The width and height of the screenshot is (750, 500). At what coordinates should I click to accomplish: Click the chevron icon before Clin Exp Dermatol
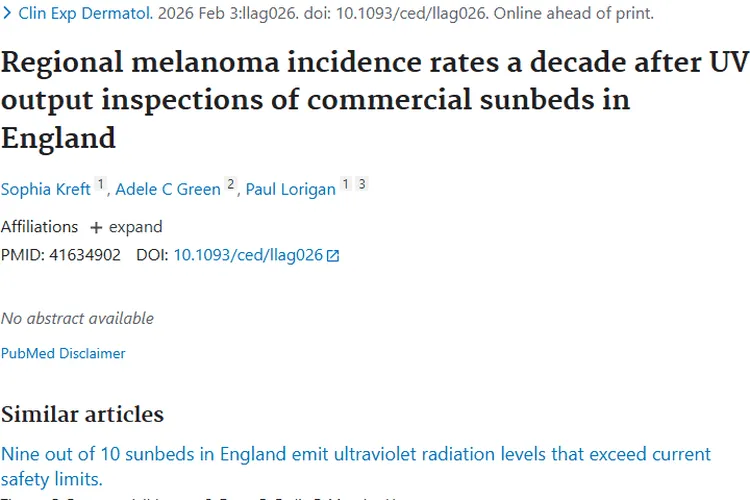7,14
